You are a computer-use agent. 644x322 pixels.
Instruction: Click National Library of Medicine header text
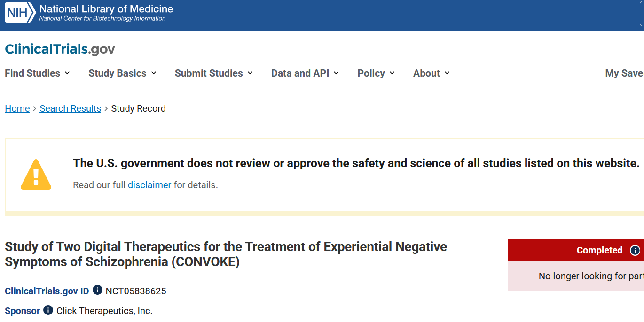tap(106, 9)
